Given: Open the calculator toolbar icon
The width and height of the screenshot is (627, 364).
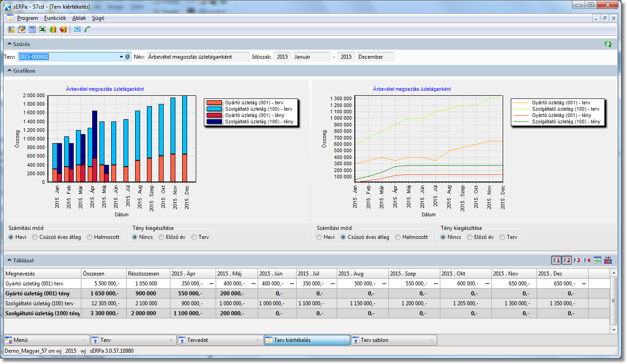Looking at the screenshot, I should pos(32,29).
